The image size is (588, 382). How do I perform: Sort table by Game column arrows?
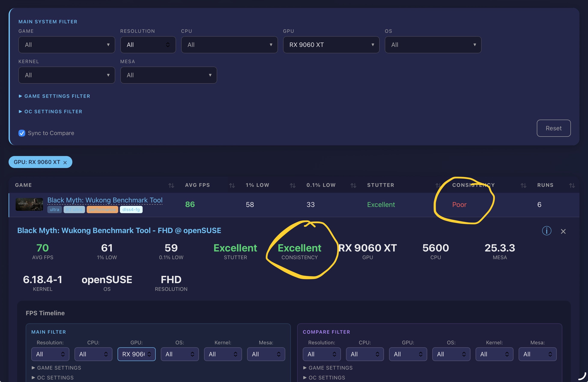pyautogui.click(x=171, y=186)
